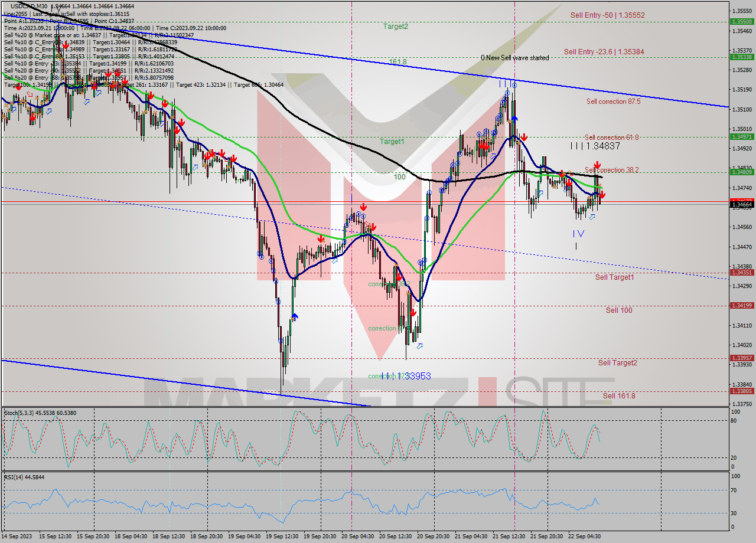This screenshot has height=543, width=756.
Task: Click the 'Sell Entry -50 | 1.35552' label
Action: [608, 15]
